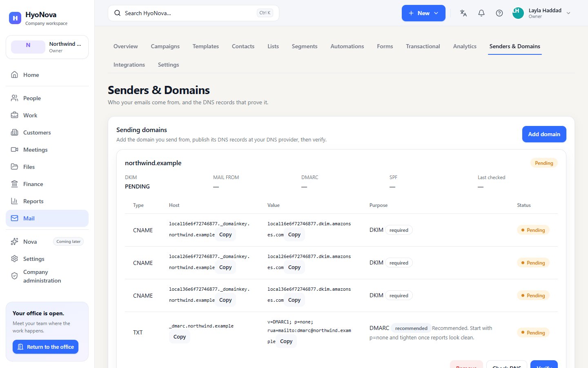This screenshot has height=368, width=588.
Task: Copy the DMARC TXT record value
Action: (x=286, y=341)
